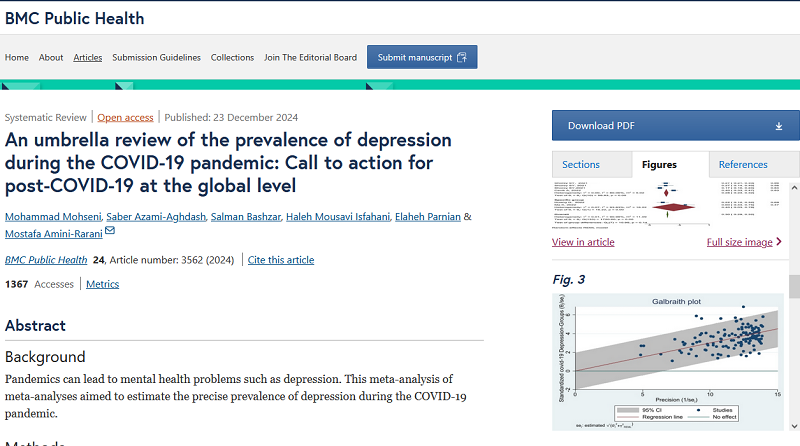Screen dimensions: 800x446
Task: Click the email envelope icon beside Mostafa Amini-Rarani
Action: pyautogui.click(x=110, y=231)
